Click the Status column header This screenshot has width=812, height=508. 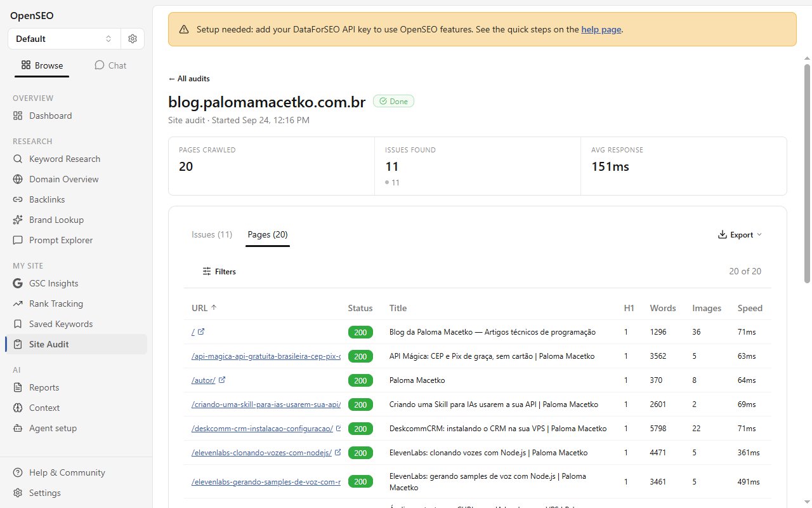tap(360, 308)
